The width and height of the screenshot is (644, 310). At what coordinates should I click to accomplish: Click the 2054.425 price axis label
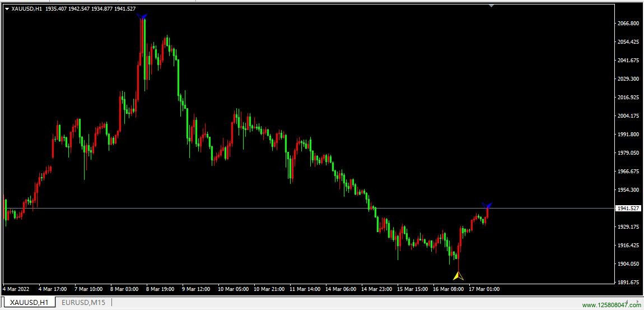tap(628, 42)
